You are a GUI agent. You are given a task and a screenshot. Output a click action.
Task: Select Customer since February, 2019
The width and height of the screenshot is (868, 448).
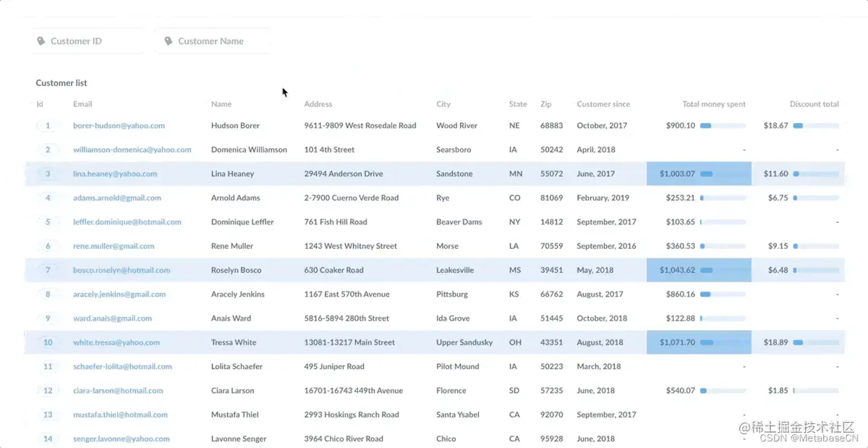click(603, 198)
